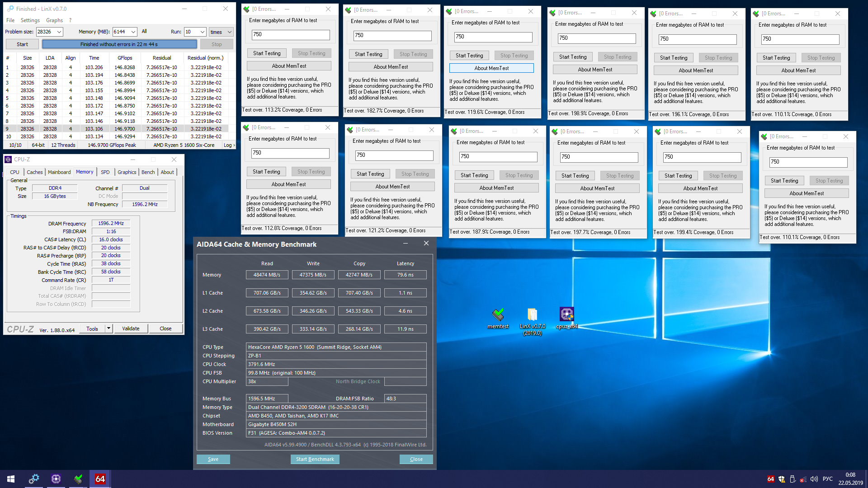Select the cpuz_x64 desktop icon
868x488 pixels.
coord(566,314)
